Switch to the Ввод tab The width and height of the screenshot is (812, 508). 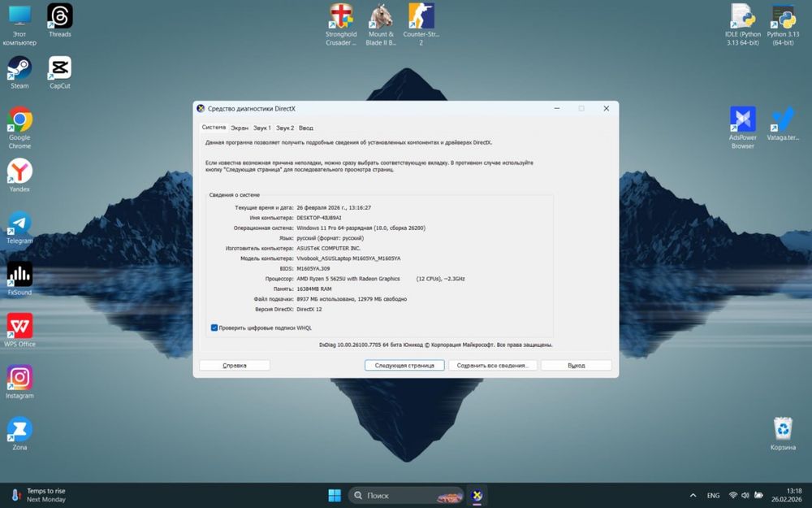click(x=306, y=128)
